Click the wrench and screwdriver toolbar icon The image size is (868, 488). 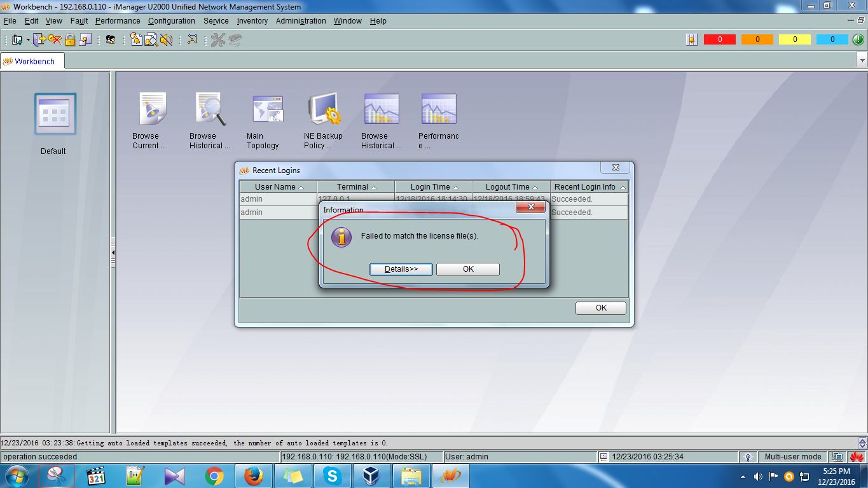pyautogui.click(x=218, y=39)
